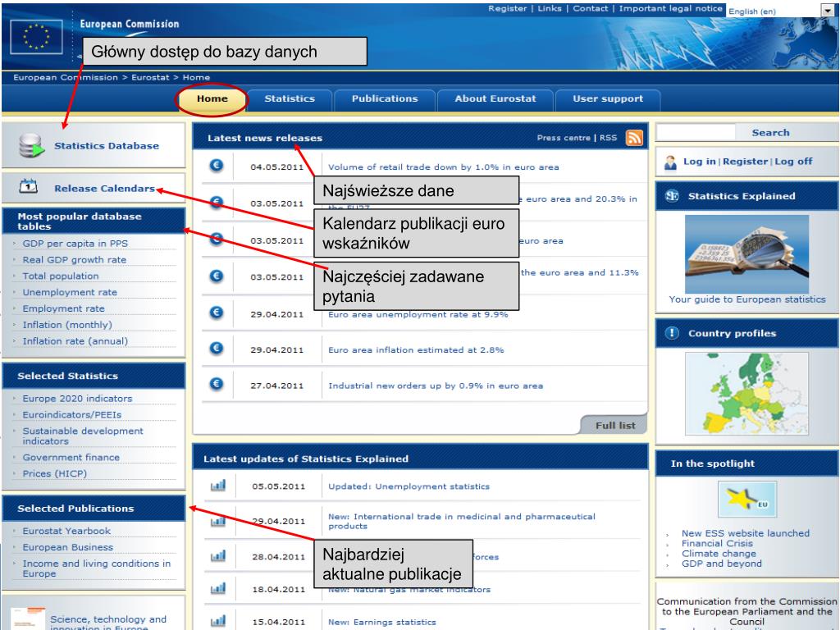
Task: Open the Statistics Database link
Action: click(x=107, y=146)
